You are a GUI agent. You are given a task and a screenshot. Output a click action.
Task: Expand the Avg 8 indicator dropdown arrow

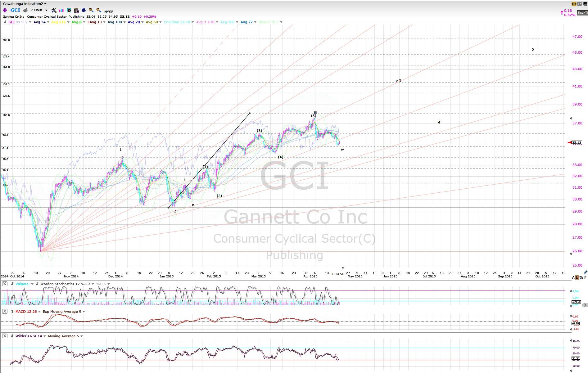[84, 22]
